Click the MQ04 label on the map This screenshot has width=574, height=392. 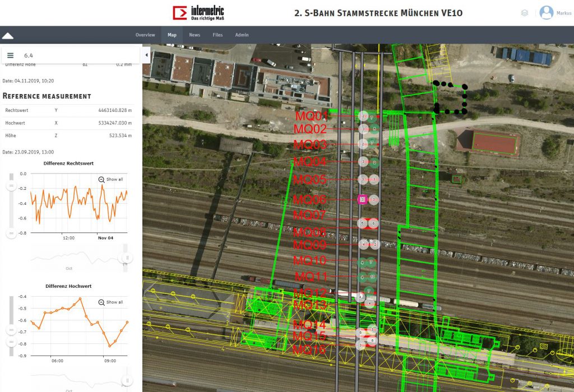click(x=309, y=161)
